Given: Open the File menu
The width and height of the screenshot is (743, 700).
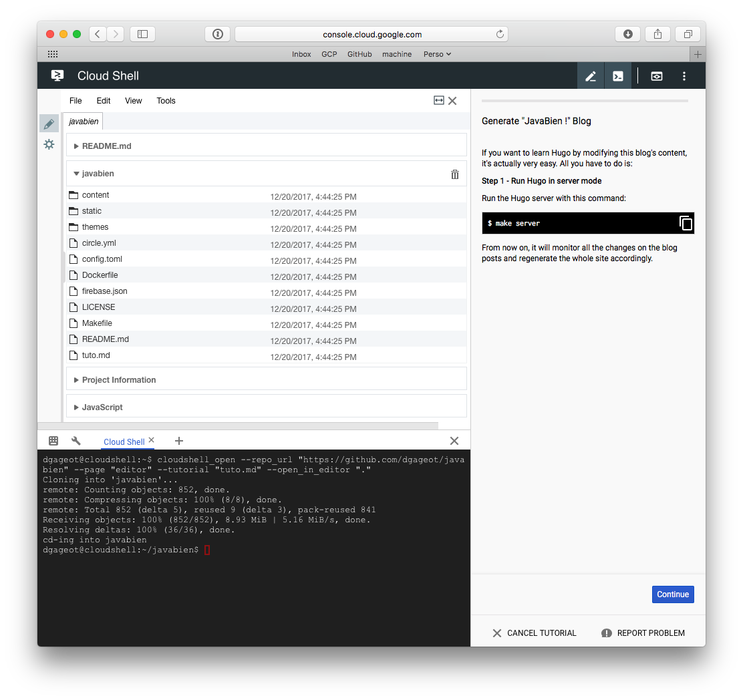Looking at the screenshot, I should pyautogui.click(x=76, y=100).
